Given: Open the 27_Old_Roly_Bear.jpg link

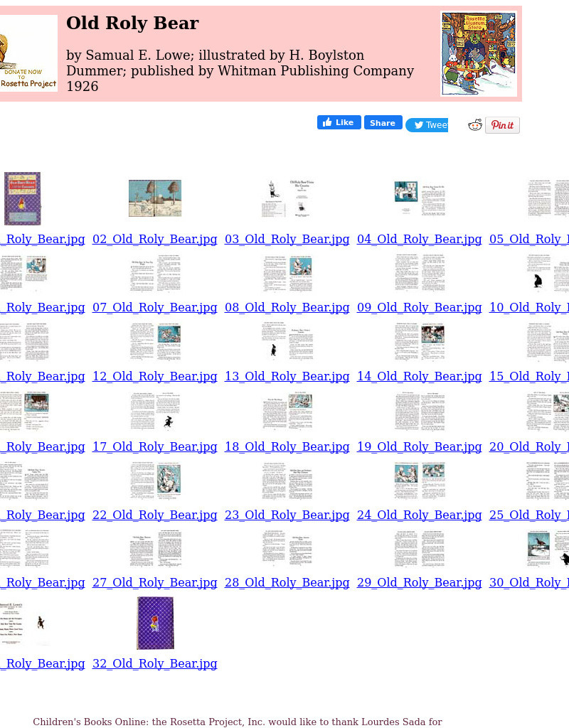Looking at the screenshot, I should [x=154, y=582].
